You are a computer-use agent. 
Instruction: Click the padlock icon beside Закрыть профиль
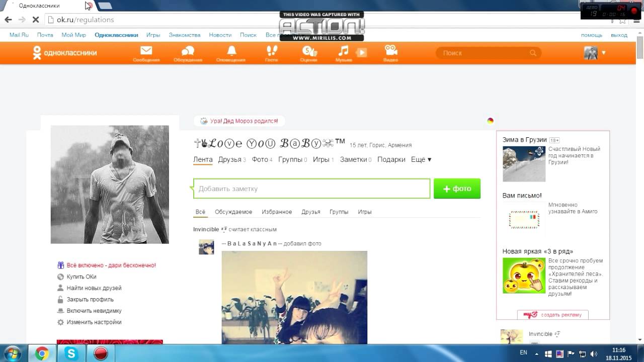[x=60, y=300]
